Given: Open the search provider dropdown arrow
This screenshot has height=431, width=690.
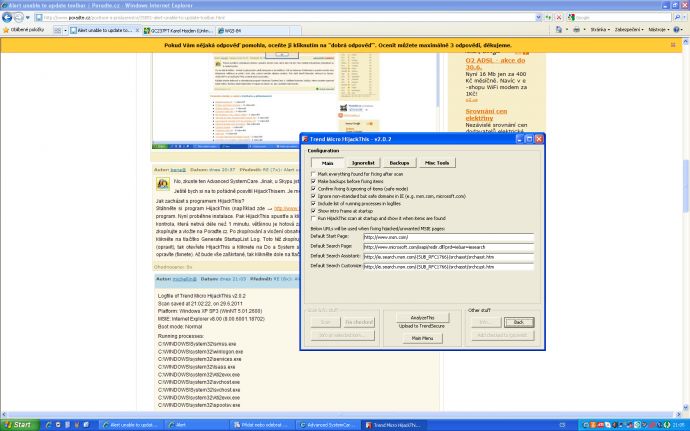Looking at the screenshot, I should [x=684, y=17].
